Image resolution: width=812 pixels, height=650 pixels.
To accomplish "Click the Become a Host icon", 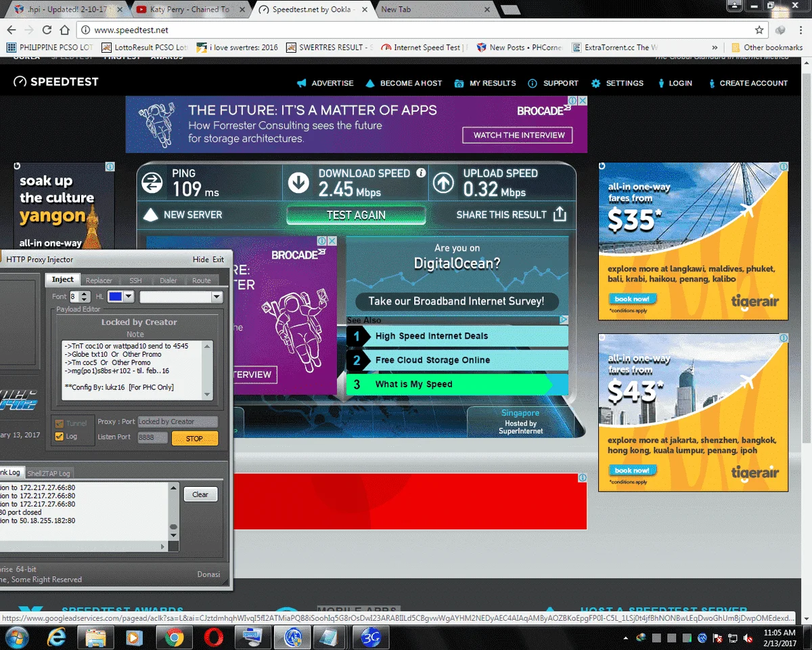I will (x=370, y=83).
